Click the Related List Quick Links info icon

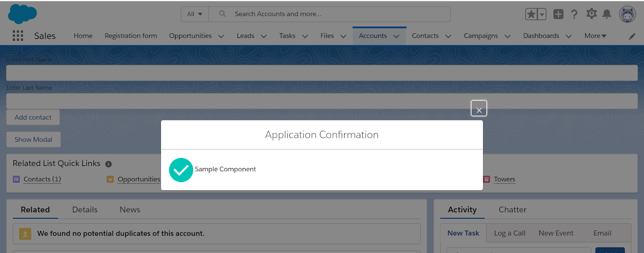coord(108,164)
